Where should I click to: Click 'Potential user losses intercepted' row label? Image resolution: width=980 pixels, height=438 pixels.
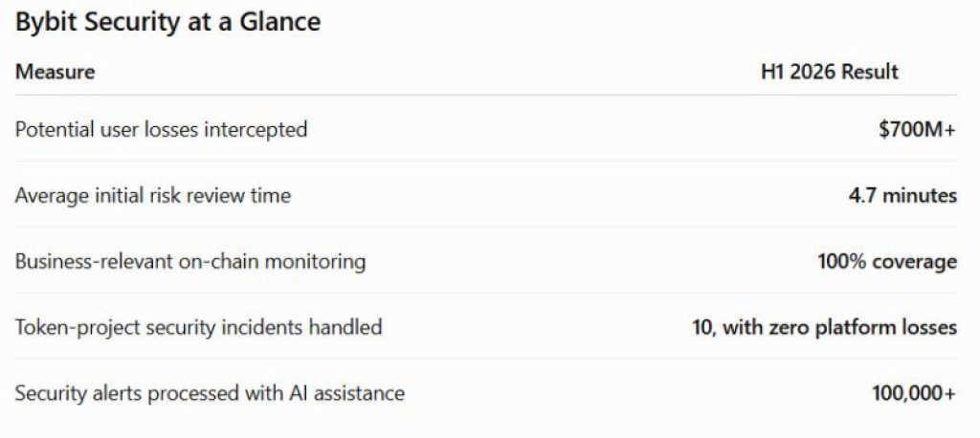click(x=161, y=130)
